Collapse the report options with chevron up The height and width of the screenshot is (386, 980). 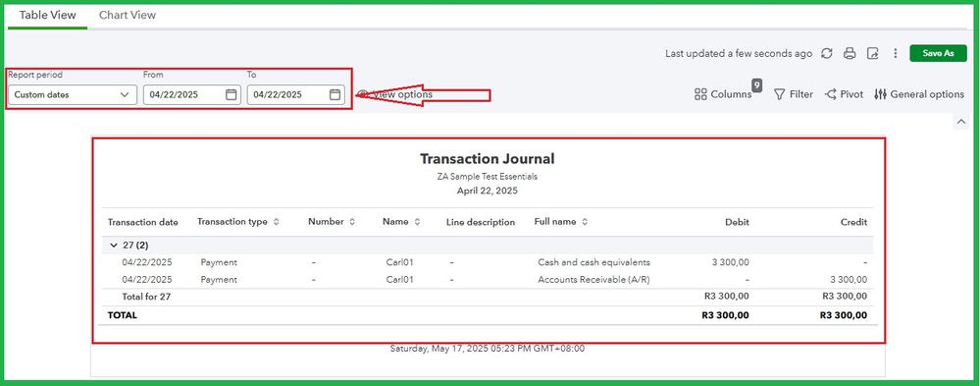click(960, 122)
